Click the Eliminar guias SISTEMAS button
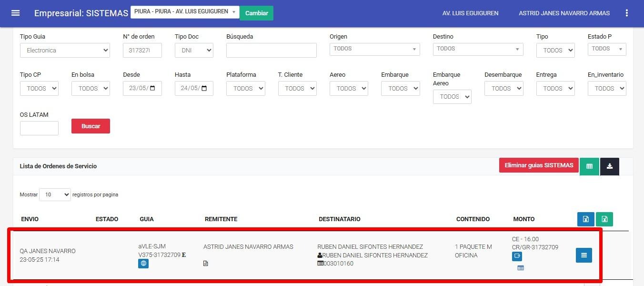 pos(539,165)
